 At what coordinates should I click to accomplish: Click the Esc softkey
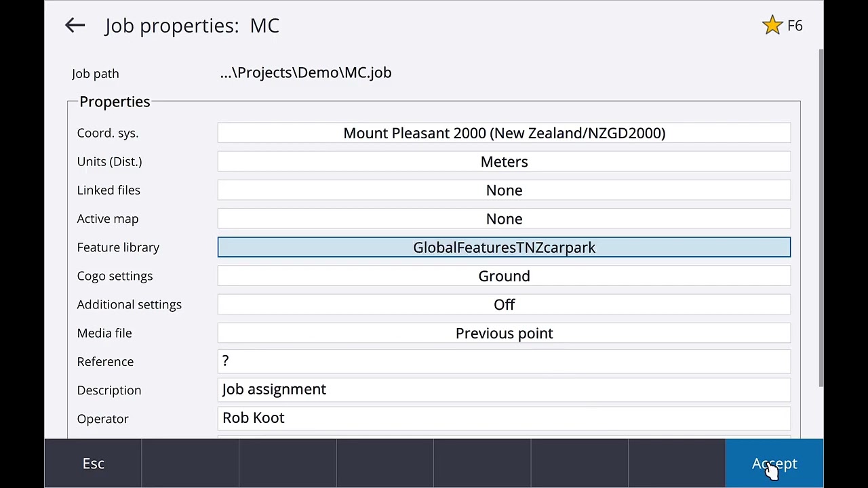93,464
